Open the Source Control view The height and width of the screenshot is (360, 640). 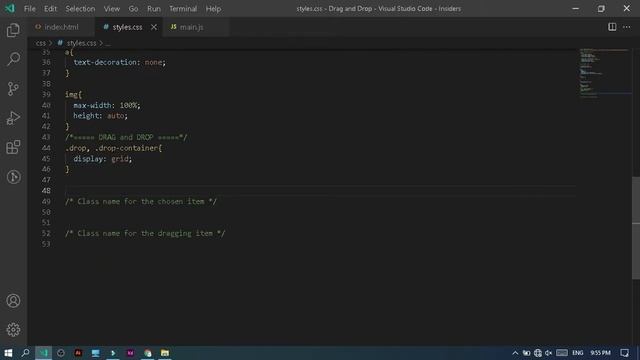[x=13, y=89]
